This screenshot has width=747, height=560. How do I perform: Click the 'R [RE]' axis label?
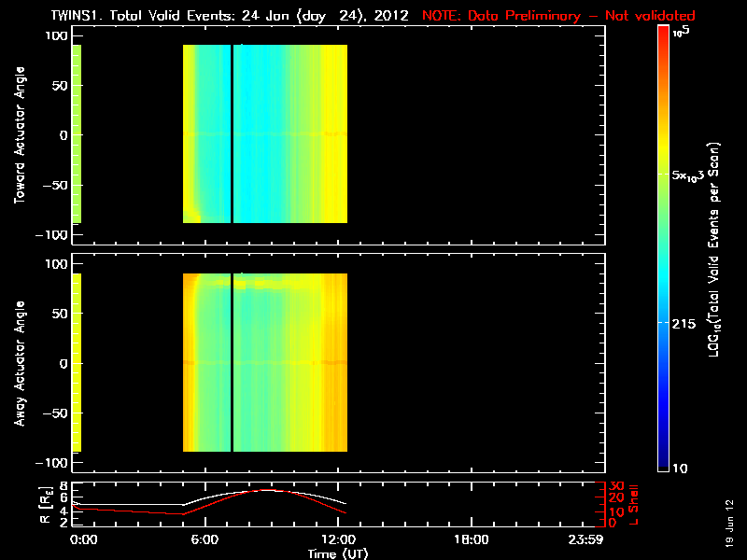pos(45,505)
